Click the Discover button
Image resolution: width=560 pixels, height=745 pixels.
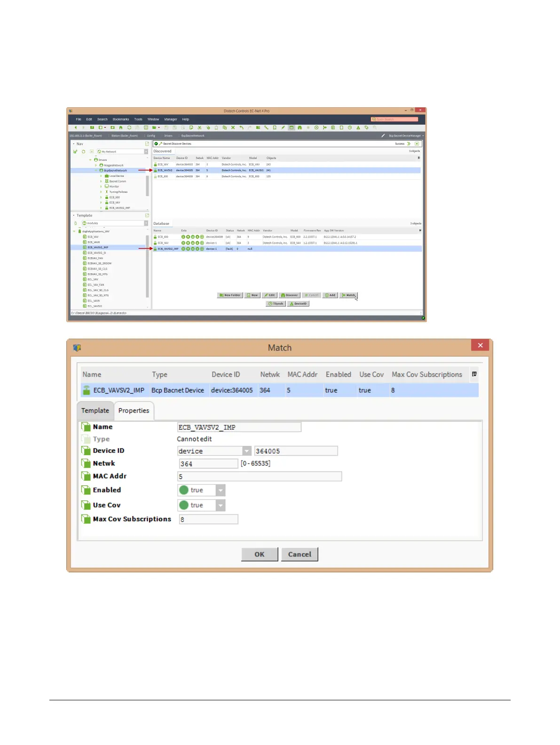[x=290, y=295]
